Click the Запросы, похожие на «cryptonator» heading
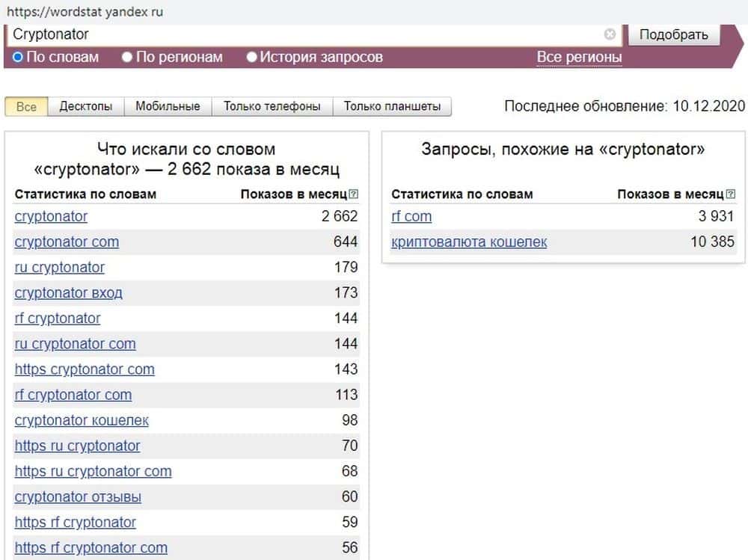 (x=563, y=150)
